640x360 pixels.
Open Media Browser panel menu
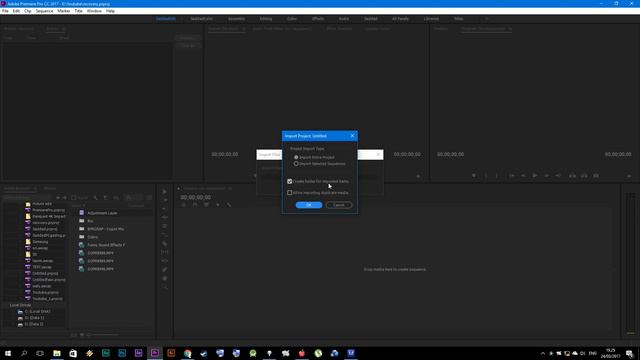[x=35, y=189]
